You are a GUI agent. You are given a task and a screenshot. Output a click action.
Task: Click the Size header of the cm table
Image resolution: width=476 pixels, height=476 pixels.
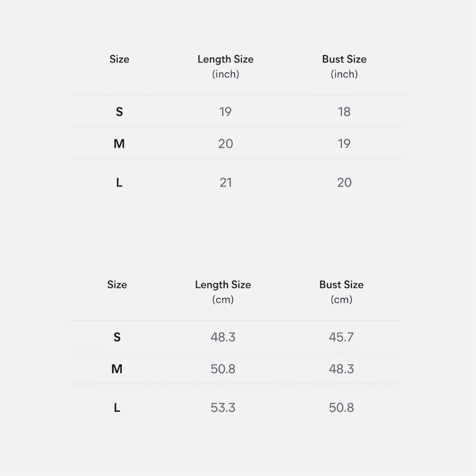[117, 285]
